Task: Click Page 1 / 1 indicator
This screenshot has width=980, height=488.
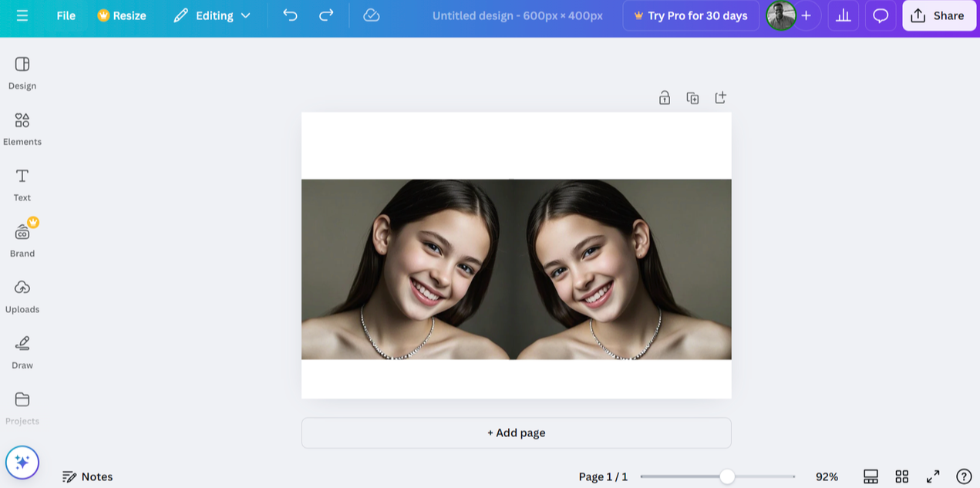Action: (x=603, y=476)
